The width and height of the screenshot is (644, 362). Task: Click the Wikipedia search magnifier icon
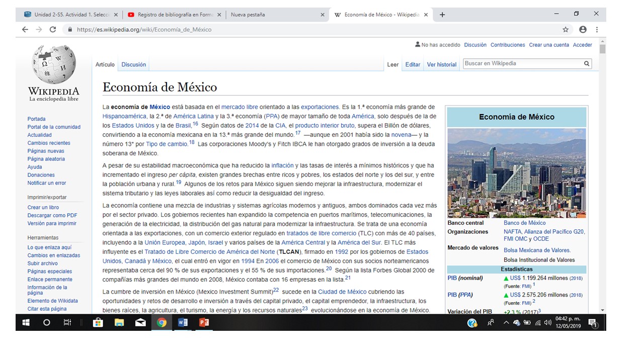(x=586, y=64)
